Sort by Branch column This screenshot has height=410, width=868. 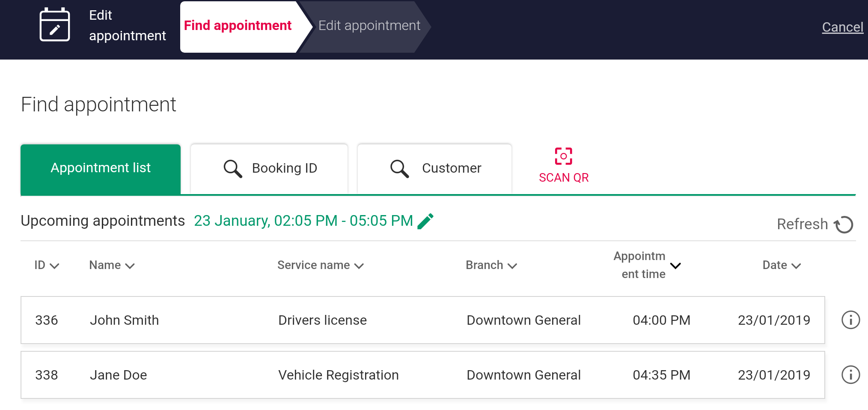coord(491,266)
